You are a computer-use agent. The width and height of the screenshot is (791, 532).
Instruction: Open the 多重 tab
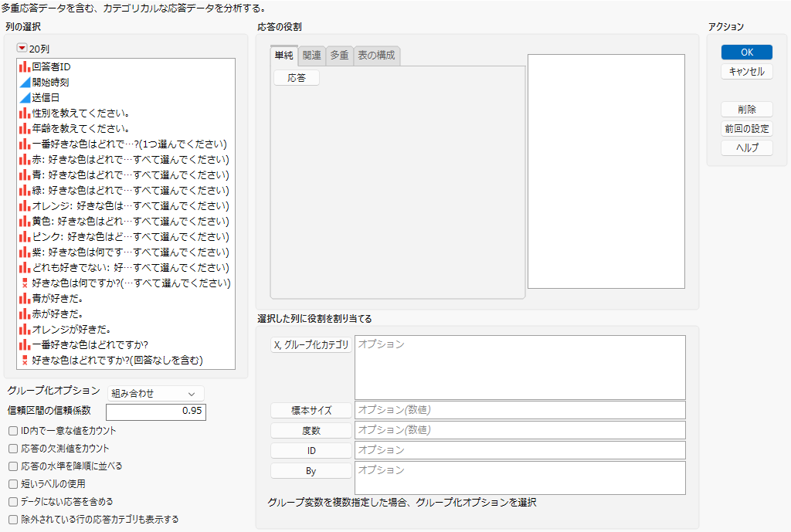(x=340, y=56)
